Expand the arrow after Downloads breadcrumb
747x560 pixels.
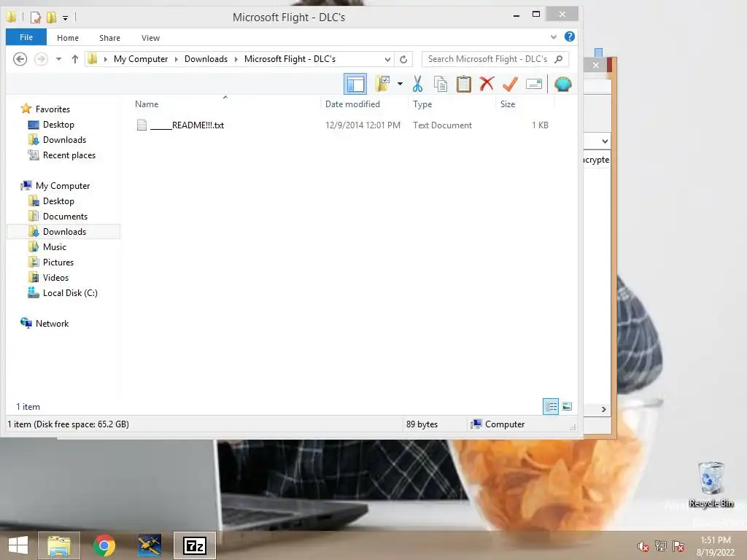click(236, 59)
